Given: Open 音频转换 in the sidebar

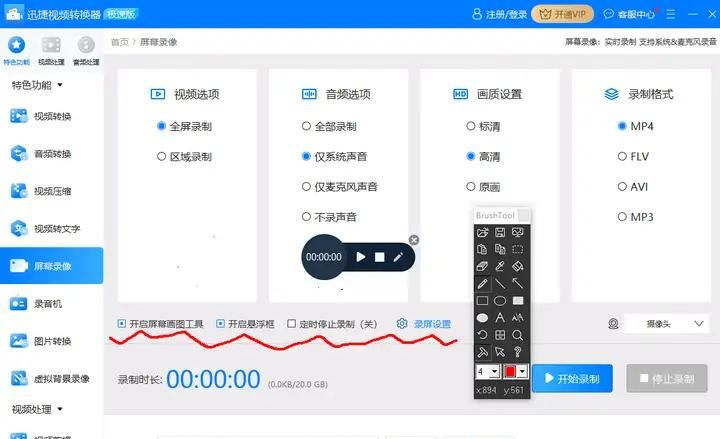Looking at the screenshot, I should (x=51, y=153).
